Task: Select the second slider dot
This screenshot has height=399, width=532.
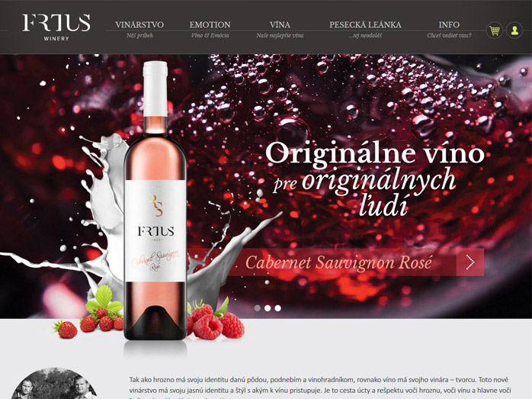Action: [x=268, y=308]
